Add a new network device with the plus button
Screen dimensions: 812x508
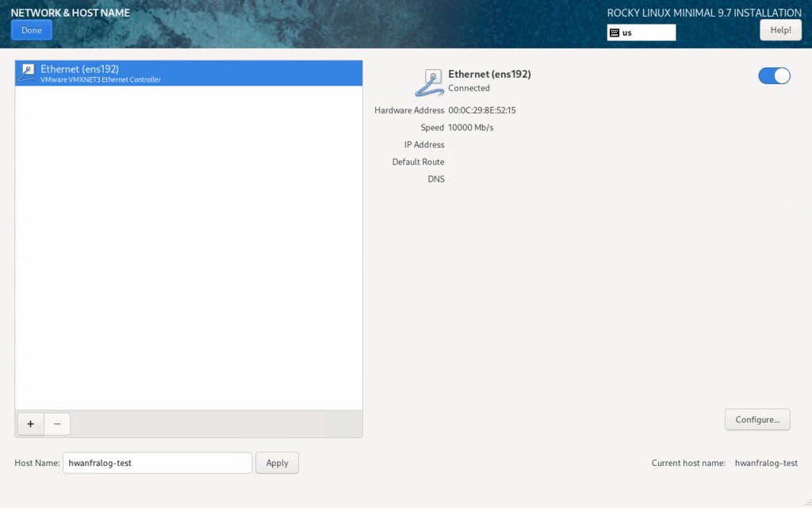(30, 424)
